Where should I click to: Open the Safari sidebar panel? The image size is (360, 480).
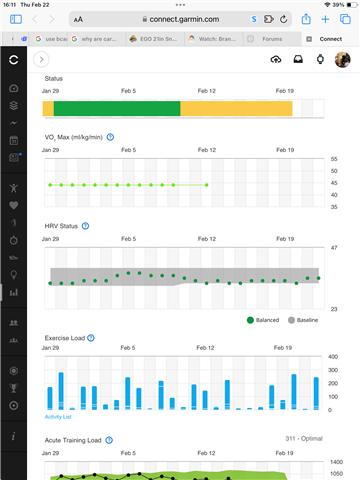pyautogui.click(x=16, y=19)
